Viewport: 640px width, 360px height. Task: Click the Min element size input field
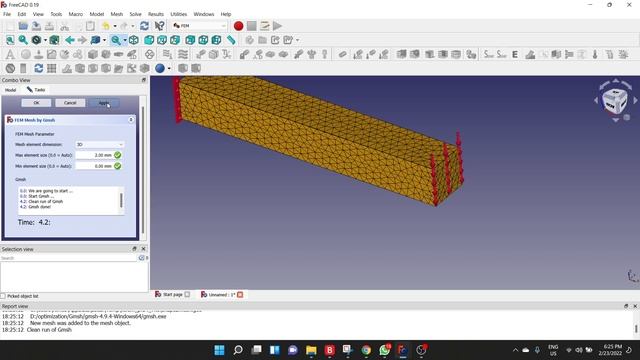click(95, 166)
